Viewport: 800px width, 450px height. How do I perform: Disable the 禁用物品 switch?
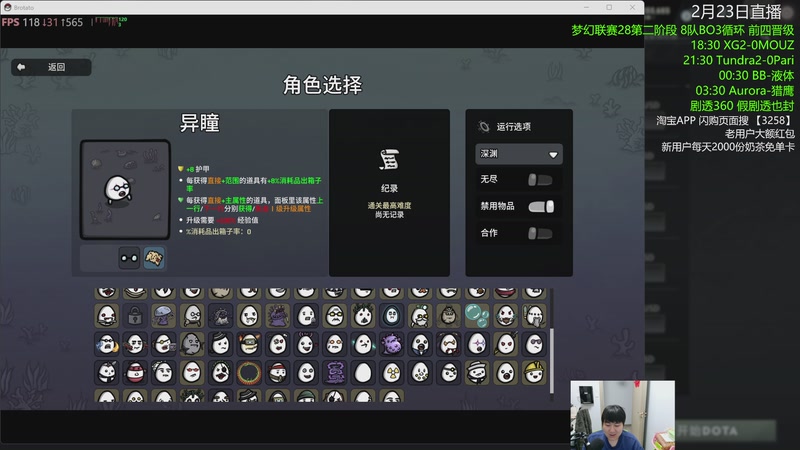[541, 206]
